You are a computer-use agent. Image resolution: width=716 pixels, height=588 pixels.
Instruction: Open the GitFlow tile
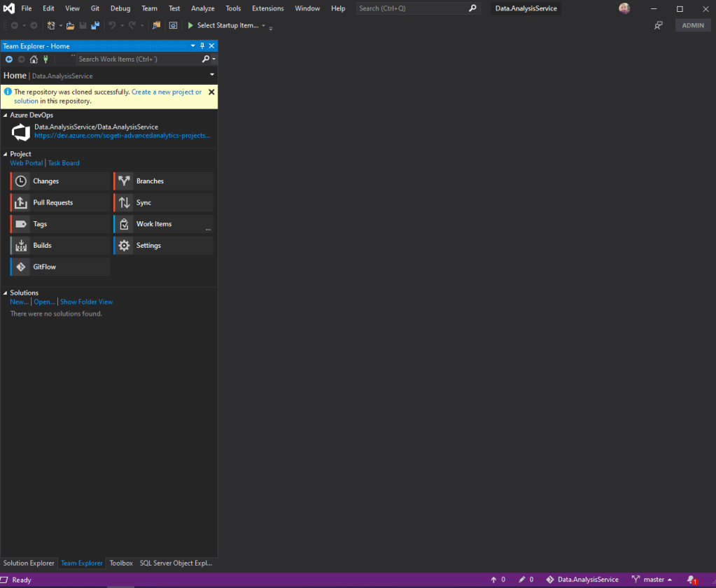[x=60, y=267]
